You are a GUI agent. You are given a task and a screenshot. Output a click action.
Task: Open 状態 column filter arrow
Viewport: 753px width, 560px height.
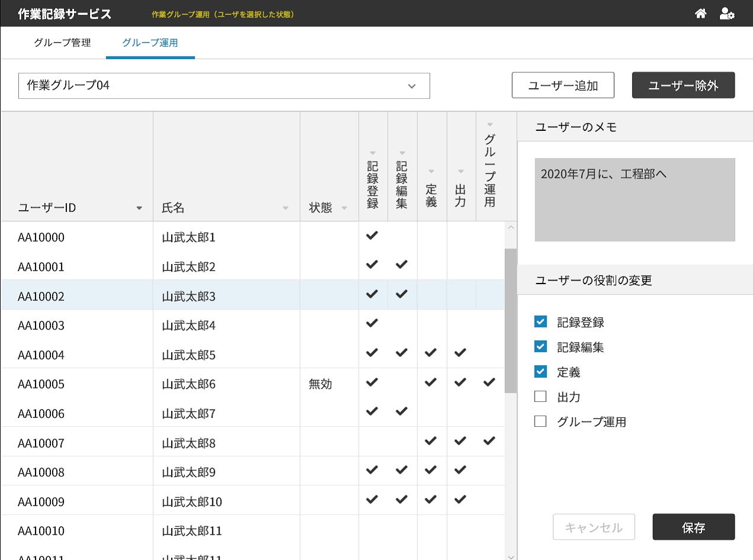344,208
